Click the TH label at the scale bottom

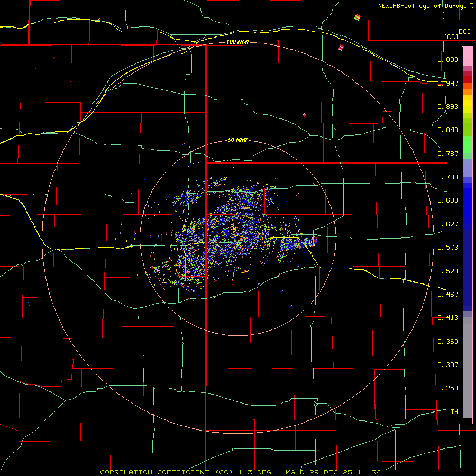tap(454, 411)
